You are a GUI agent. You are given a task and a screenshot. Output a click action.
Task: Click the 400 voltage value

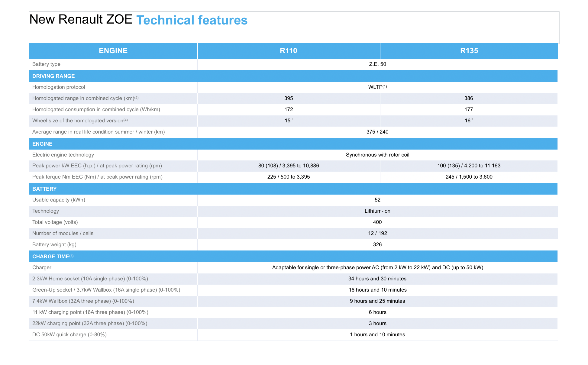[x=377, y=222]
